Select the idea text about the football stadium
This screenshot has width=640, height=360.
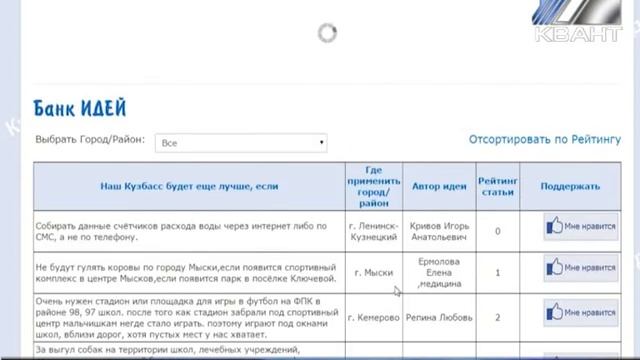coord(187,318)
